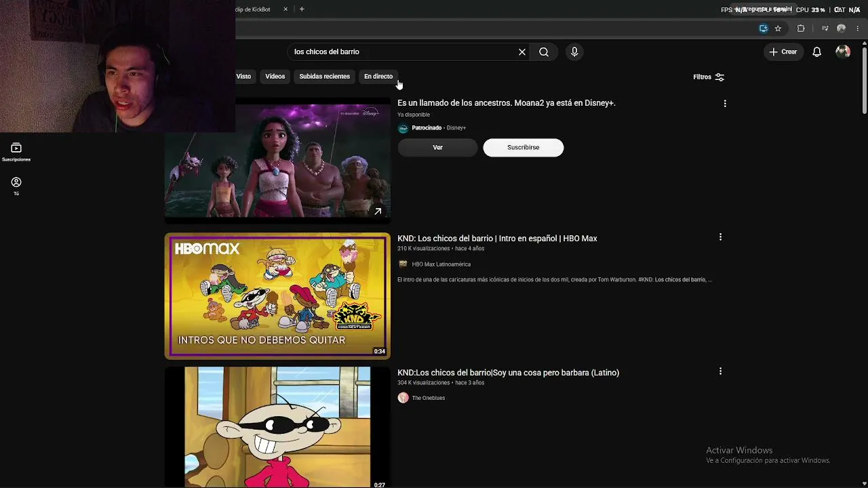The image size is (868, 488).
Task: Open the ad link arrow on Moana thumbnail
Action: pyautogui.click(x=378, y=211)
